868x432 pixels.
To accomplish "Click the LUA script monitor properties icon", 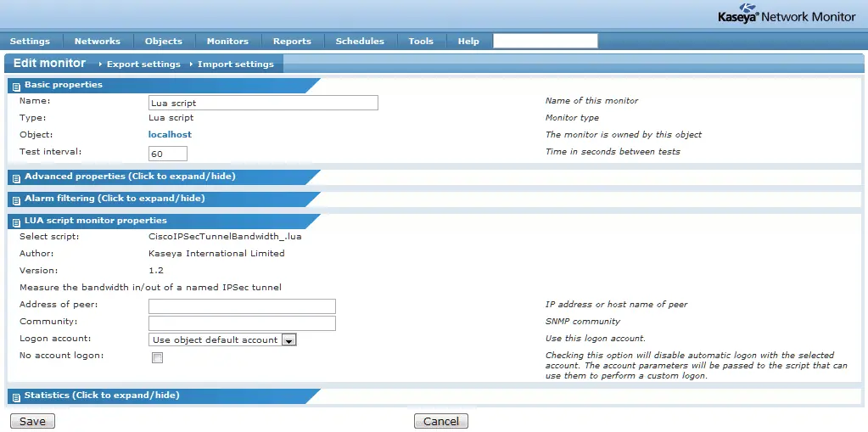I will (x=16, y=222).
